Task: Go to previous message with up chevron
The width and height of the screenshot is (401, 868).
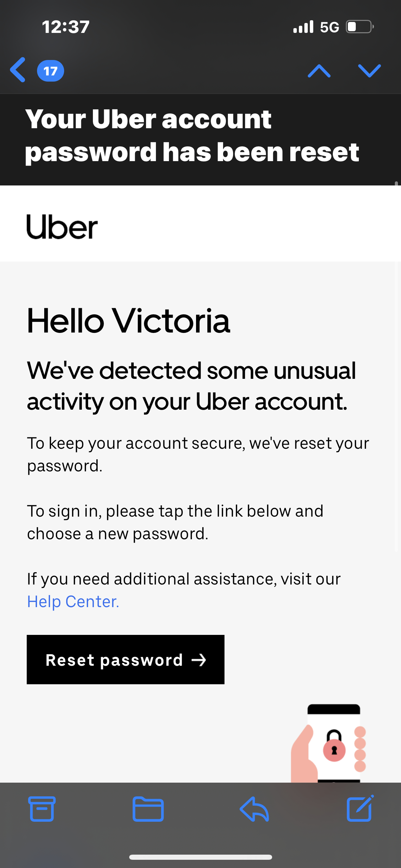Action: 319,71
